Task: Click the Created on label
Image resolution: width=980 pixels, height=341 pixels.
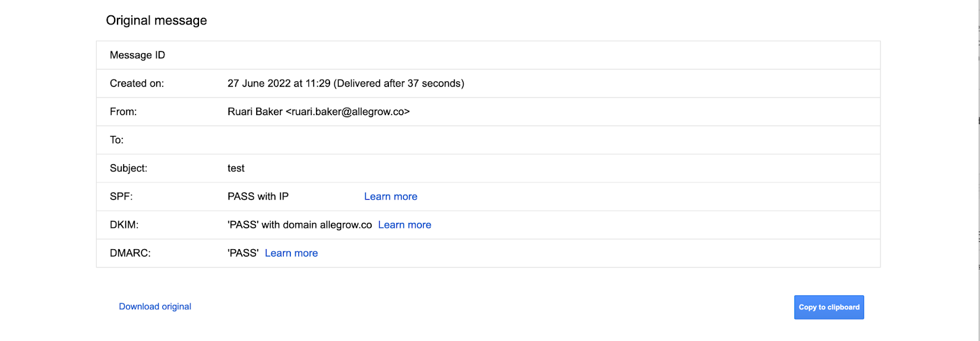Action: [137, 83]
